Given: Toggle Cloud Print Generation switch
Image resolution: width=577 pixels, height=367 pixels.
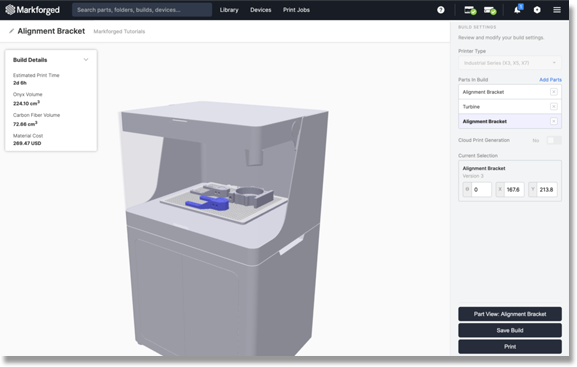Looking at the screenshot, I should (x=553, y=140).
